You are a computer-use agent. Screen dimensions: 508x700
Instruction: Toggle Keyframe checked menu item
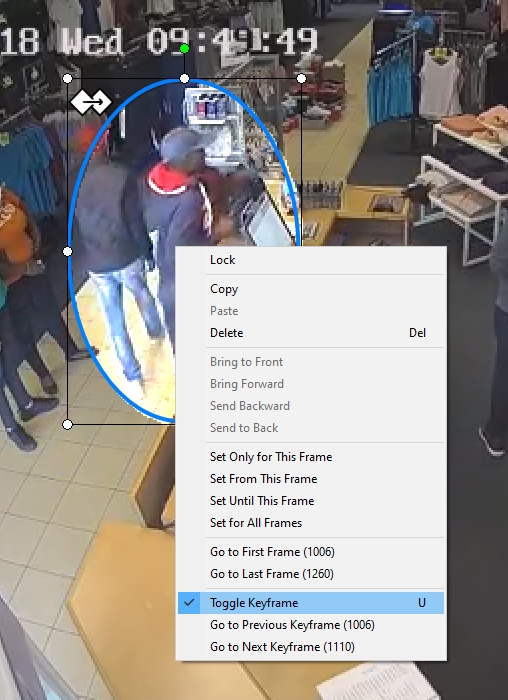click(311, 603)
